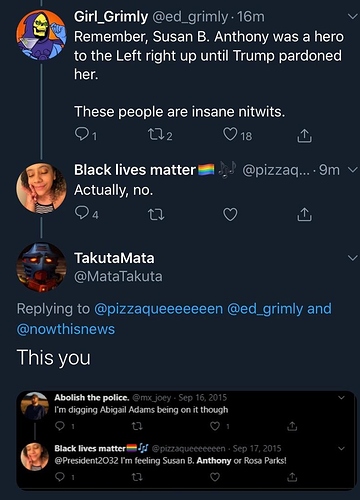This screenshot has width=360, height=500.
Task: Like Girl_Grimly's tweet with 18 likes
Action: pos(230,135)
